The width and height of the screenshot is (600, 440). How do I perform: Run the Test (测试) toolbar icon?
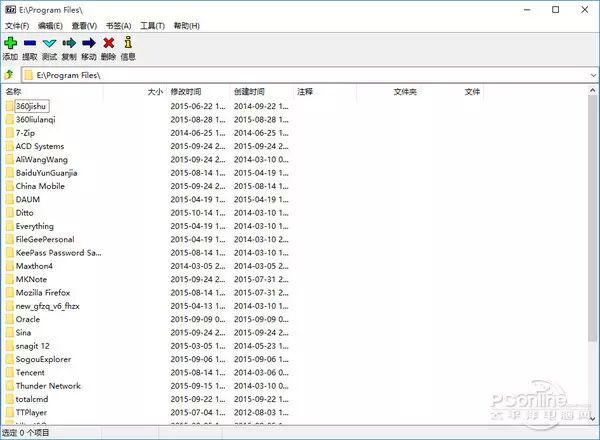[x=49, y=44]
